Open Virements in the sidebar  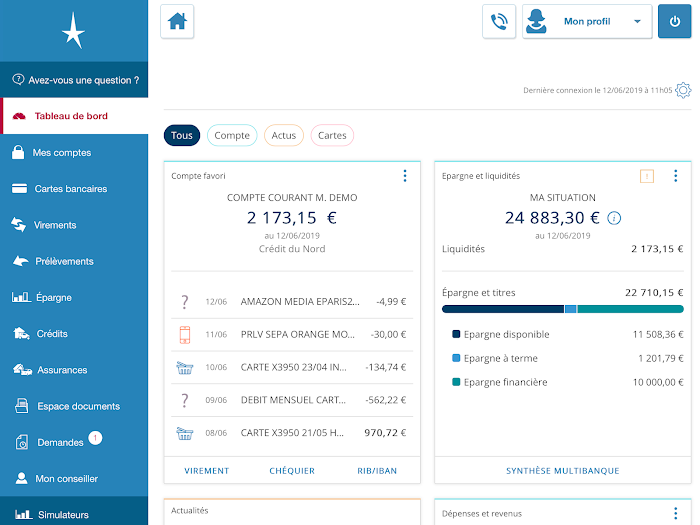55,225
